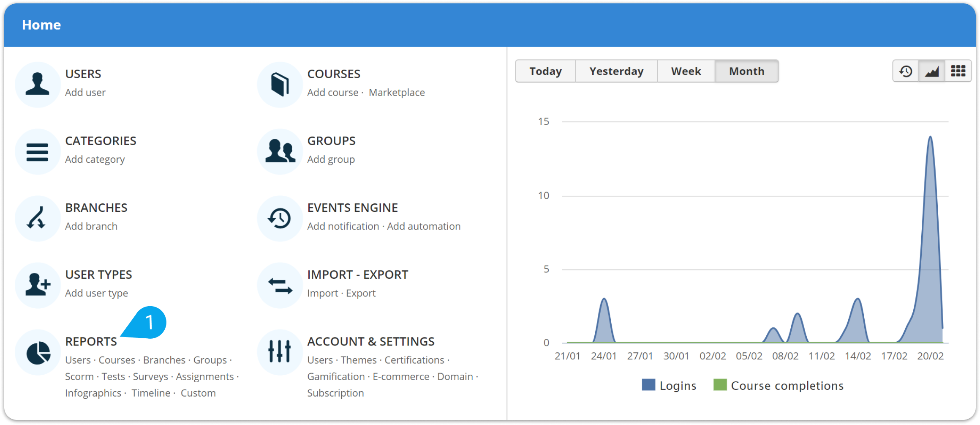Click the Categories list icon

coord(38,151)
